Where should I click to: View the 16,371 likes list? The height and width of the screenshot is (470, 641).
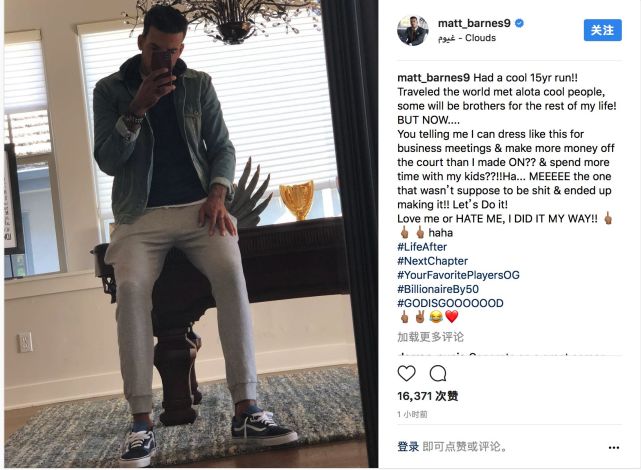coord(428,396)
